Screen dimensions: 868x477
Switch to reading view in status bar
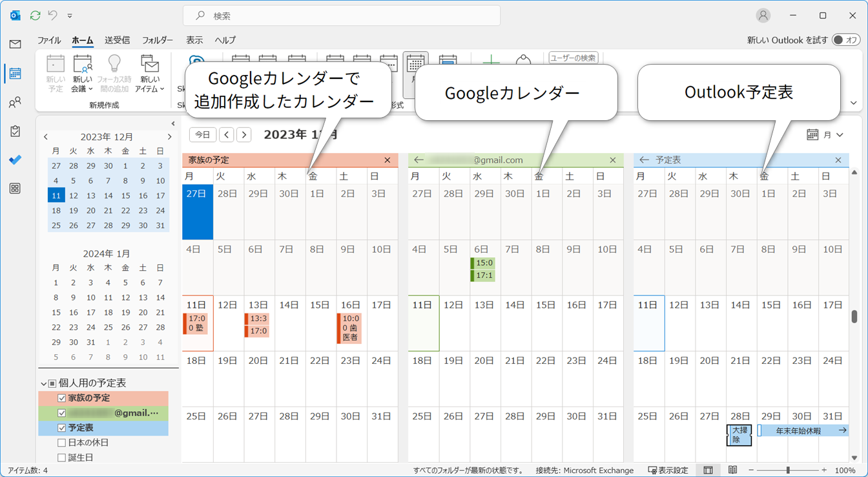click(x=732, y=470)
